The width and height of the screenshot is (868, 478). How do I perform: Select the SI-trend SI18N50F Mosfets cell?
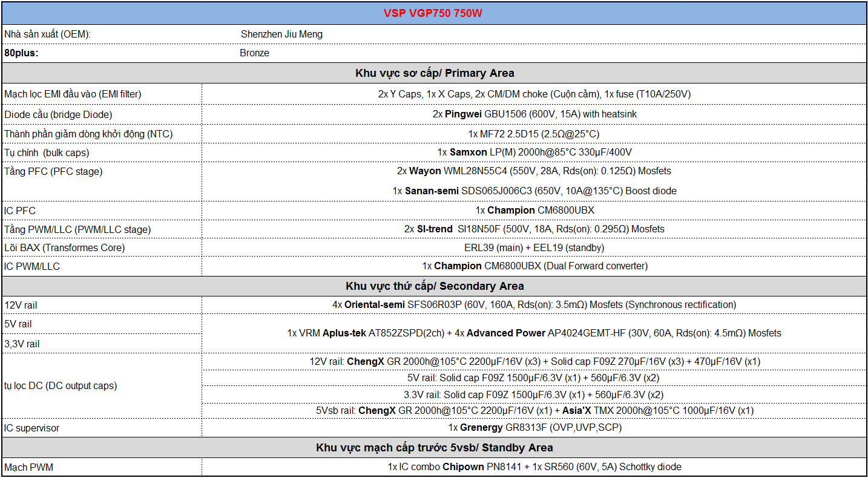(x=534, y=229)
